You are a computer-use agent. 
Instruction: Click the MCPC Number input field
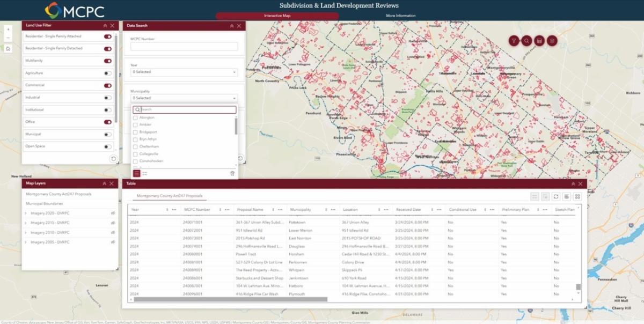pyautogui.click(x=184, y=47)
